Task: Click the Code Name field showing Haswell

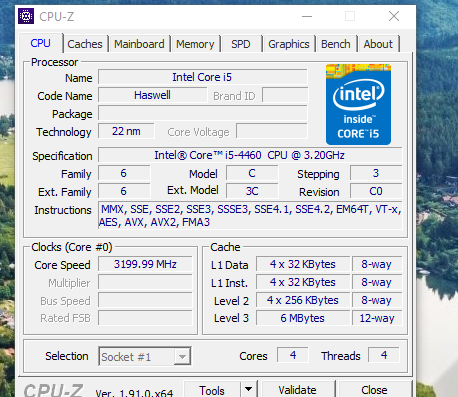Action: [152, 95]
